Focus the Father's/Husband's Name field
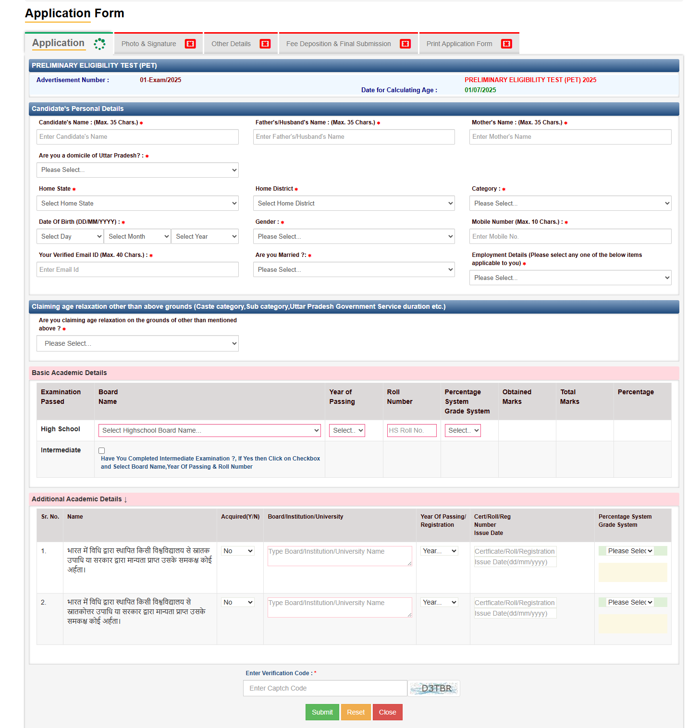 354,137
